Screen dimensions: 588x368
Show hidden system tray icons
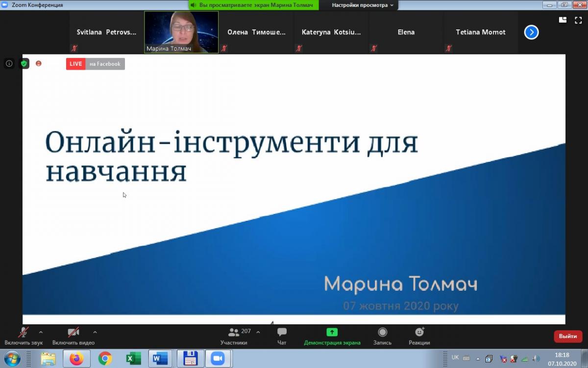pos(478,359)
